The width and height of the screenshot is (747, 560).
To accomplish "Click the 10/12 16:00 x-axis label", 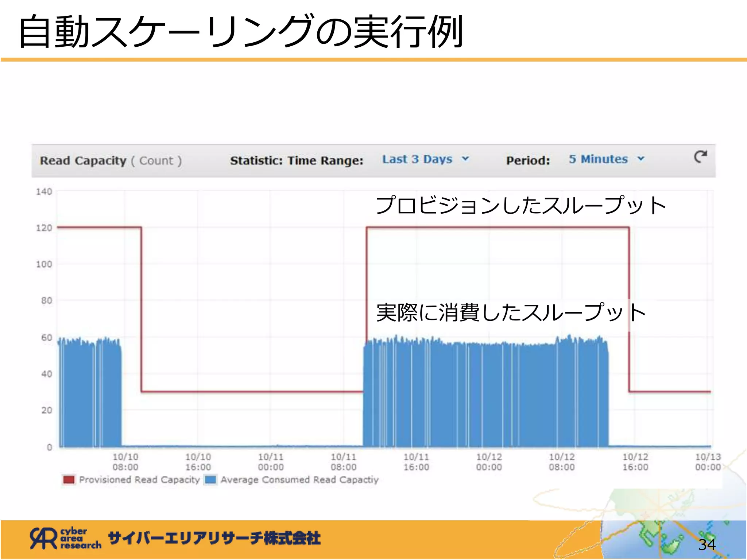I will click(635, 462).
